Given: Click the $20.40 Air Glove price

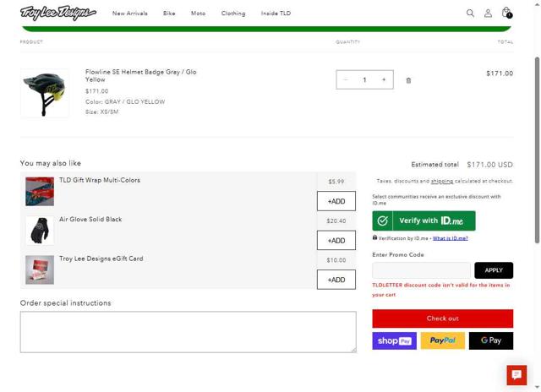Looking at the screenshot, I should (x=336, y=220).
